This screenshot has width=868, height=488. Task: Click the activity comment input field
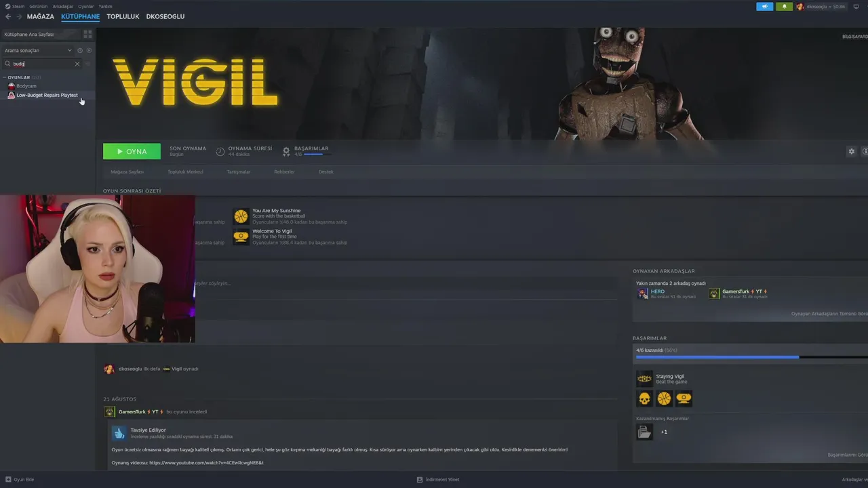407,283
